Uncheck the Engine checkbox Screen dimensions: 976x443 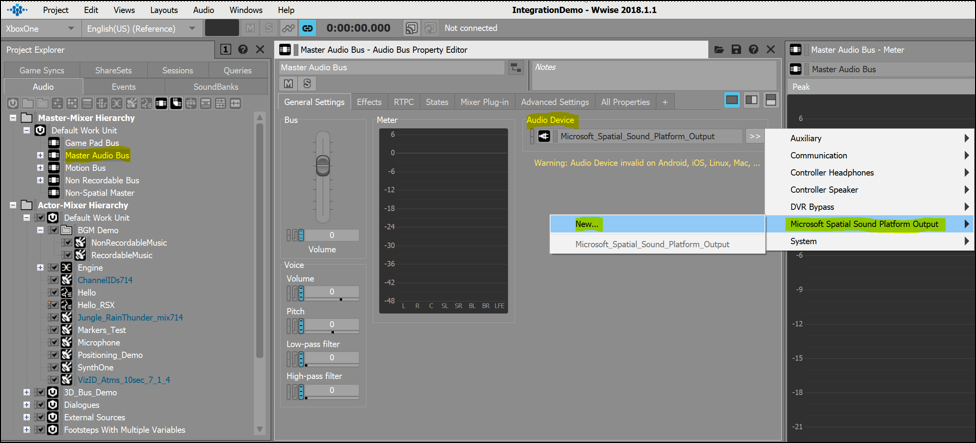54,268
